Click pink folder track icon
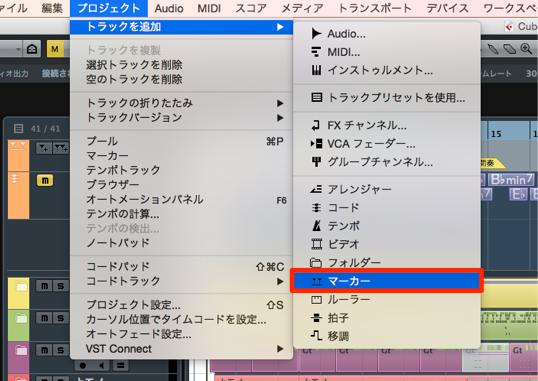The width and height of the screenshot is (538, 381). point(21,350)
